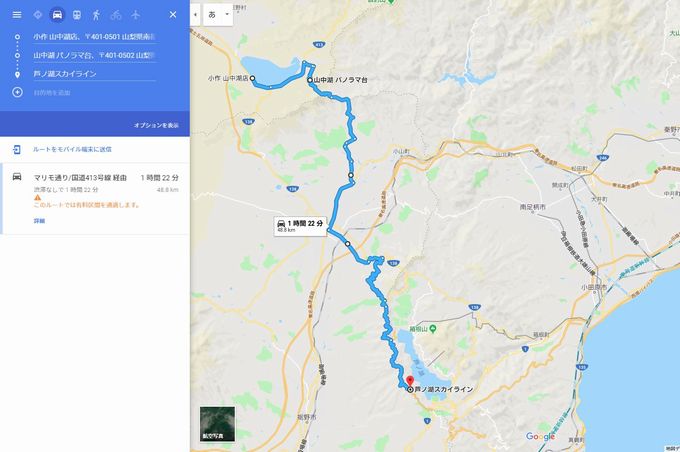Edit the 芦ノ湖スカイライン destination field
Image resolution: width=680 pixels, height=452 pixels.
95,74
